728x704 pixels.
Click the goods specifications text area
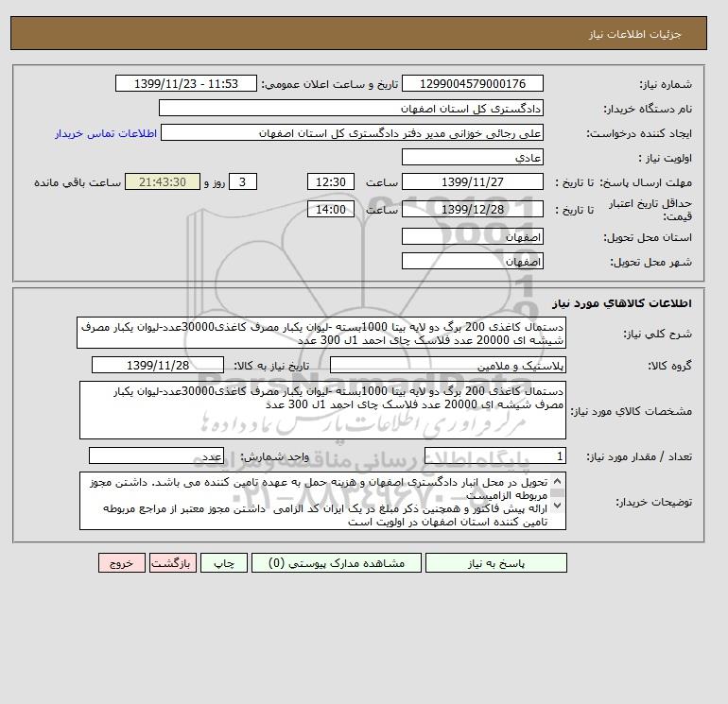point(322,410)
